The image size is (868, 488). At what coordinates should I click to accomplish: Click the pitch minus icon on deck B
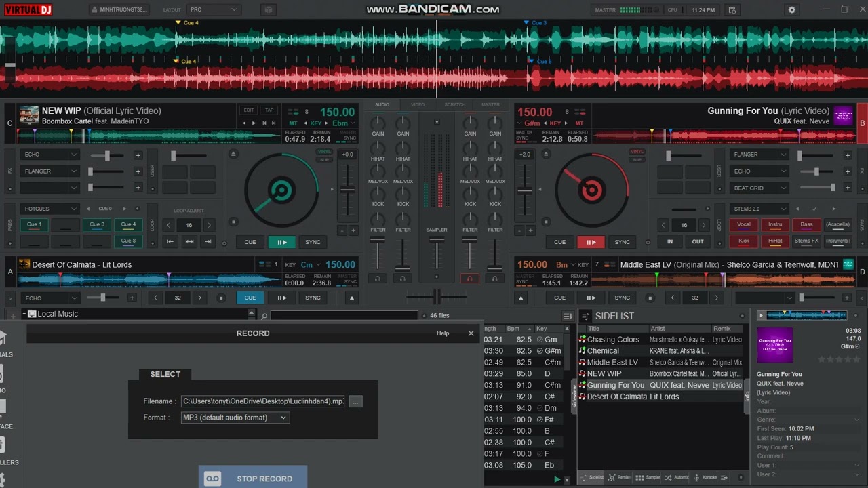[519, 231]
